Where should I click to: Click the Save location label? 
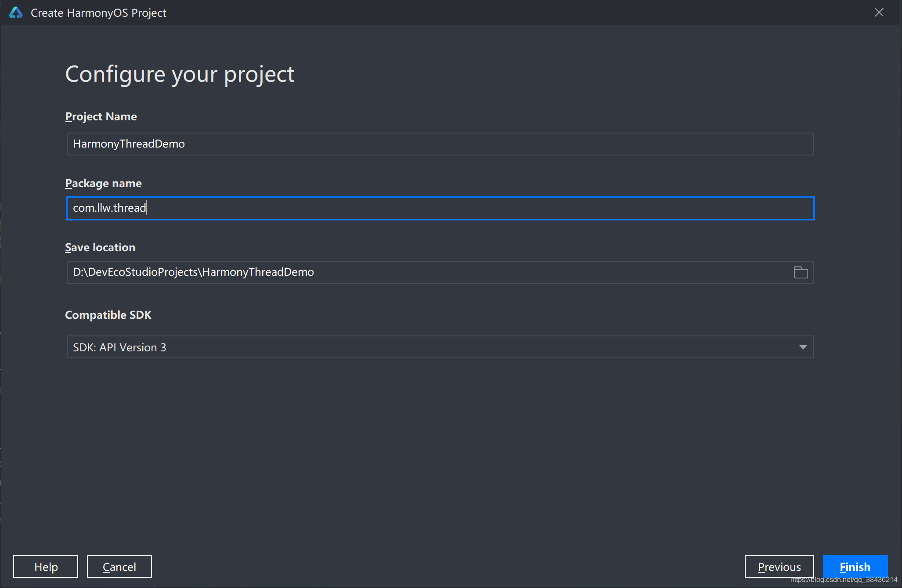tap(100, 247)
